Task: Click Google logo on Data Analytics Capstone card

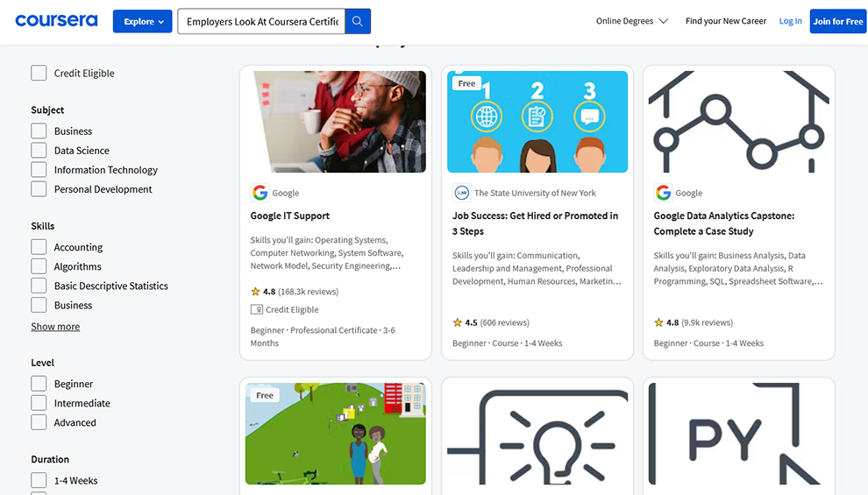Action: pos(663,193)
